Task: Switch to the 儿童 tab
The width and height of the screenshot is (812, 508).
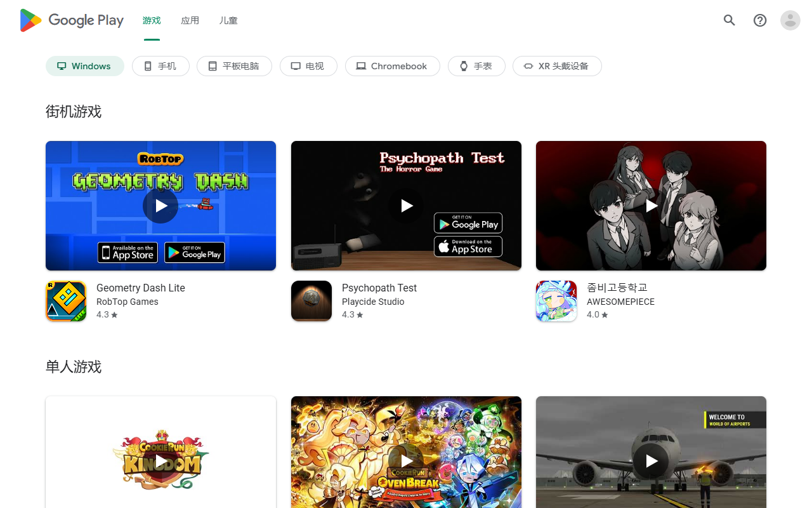Action: (228, 20)
